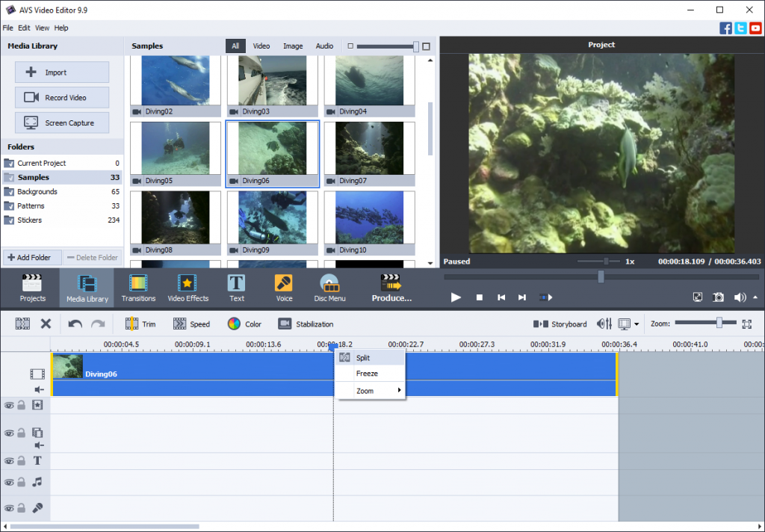Image resolution: width=765 pixels, height=532 pixels.
Task: Hide the video effects track with eye icon
Action: coord(9,405)
